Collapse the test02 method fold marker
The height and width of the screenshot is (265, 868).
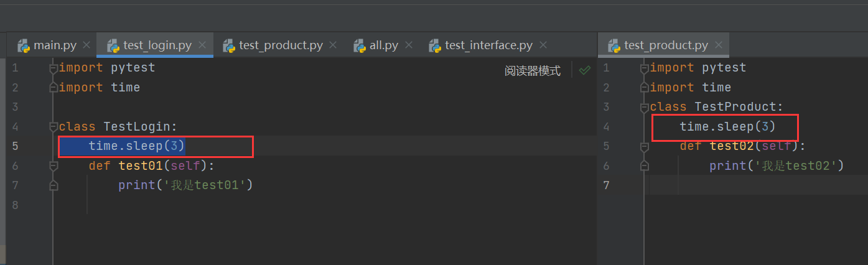645,147
